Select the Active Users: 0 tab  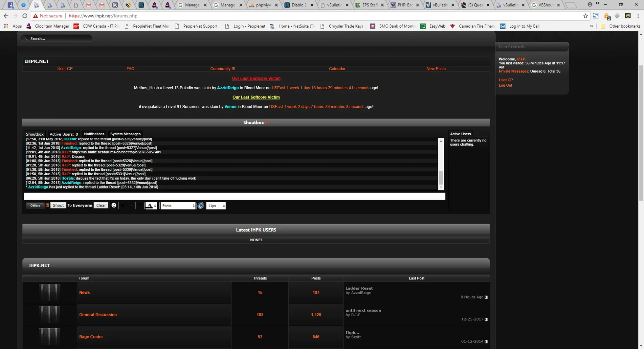(x=64, y=134)
